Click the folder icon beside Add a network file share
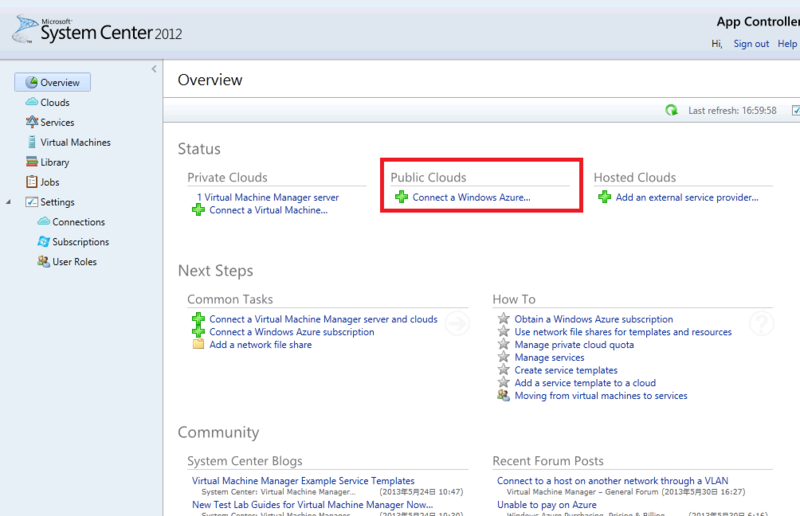 pyautogui.click(x=198, y=345)
